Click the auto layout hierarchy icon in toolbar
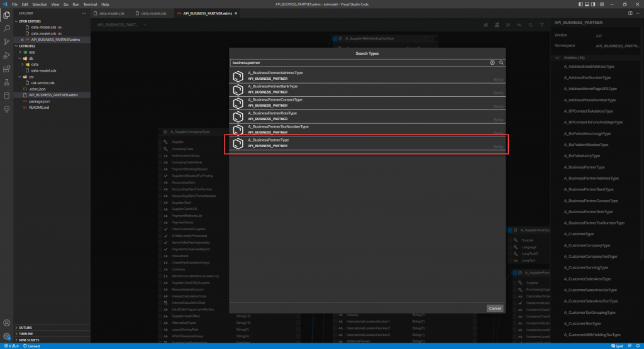 pyautogui.click(x=497, y=25)
